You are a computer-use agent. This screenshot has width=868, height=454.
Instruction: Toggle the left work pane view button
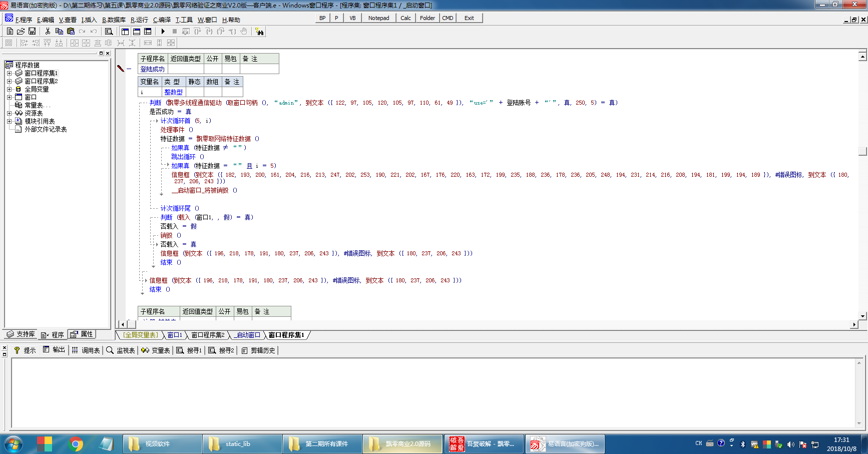click(x=125, y=31)
